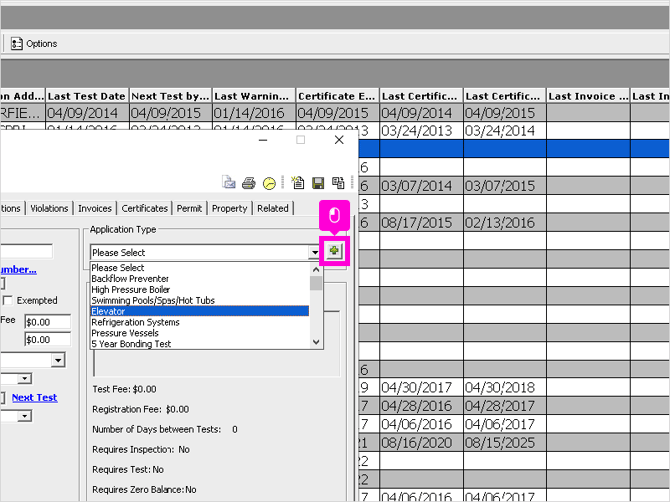Choose Refrigeration Systems from list
670x502 pixels.
[x=200, y=322]
